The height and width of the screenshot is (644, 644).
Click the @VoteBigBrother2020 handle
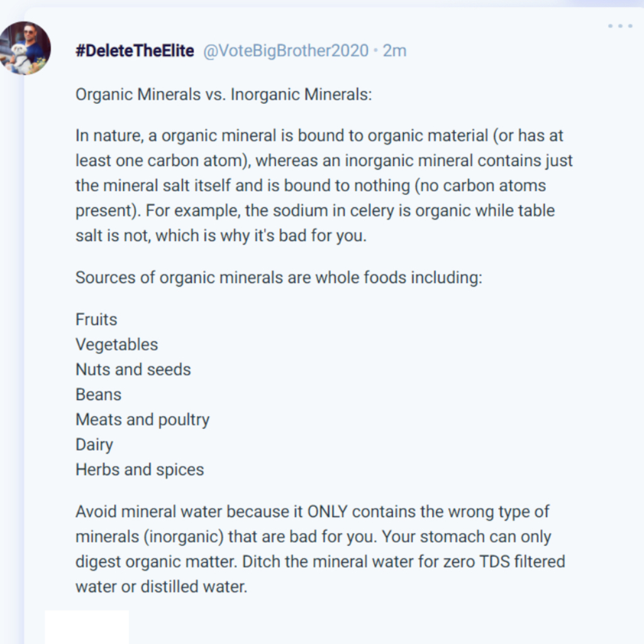tap(286, 51)
